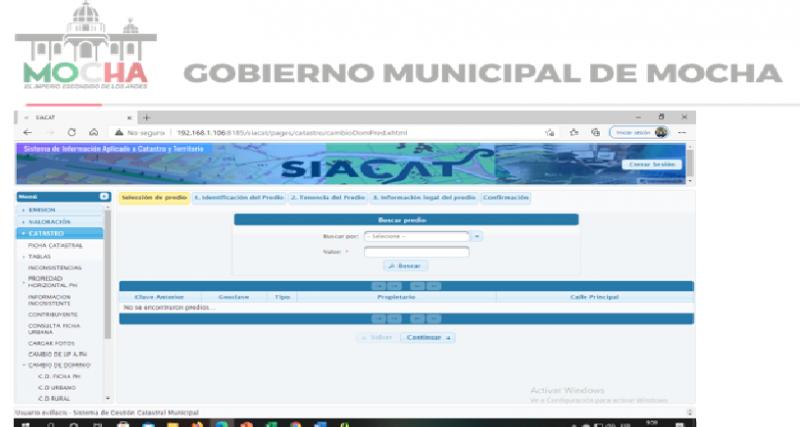Go to last page in upper paginator
The width and height of the screenshot is (800, 427).
point(434,286)
